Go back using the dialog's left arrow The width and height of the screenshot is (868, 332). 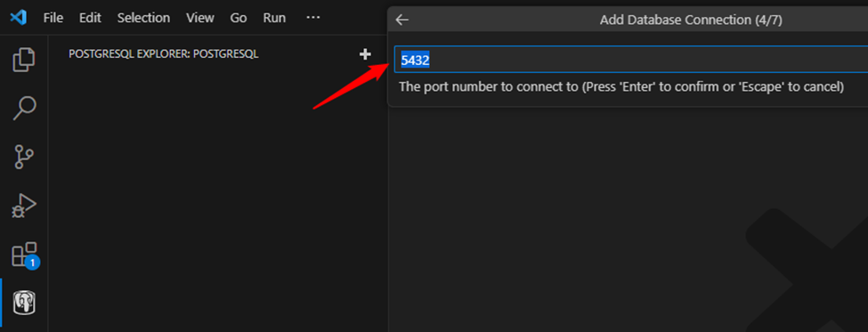click(x=402, y=20)
